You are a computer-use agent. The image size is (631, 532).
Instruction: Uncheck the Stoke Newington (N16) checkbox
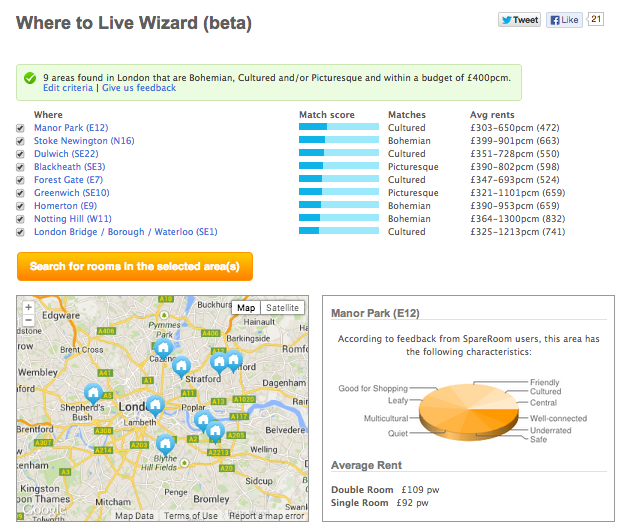[20, 141]
